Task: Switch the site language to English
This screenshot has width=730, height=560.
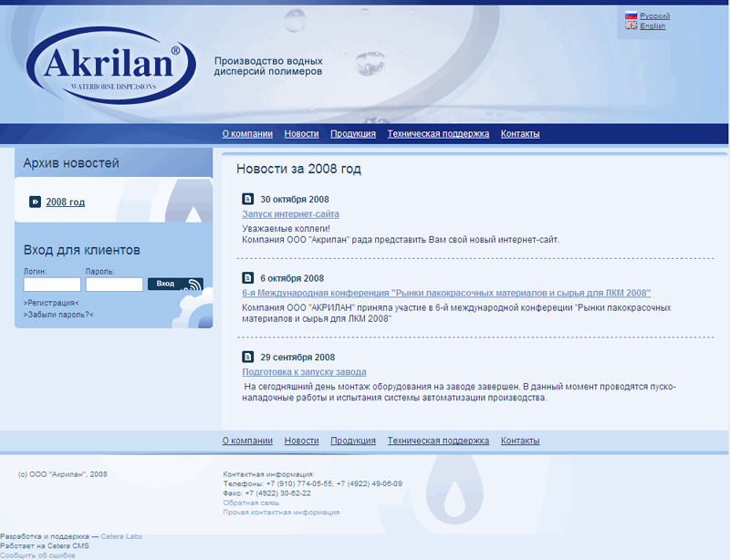Action: (652, 26)
